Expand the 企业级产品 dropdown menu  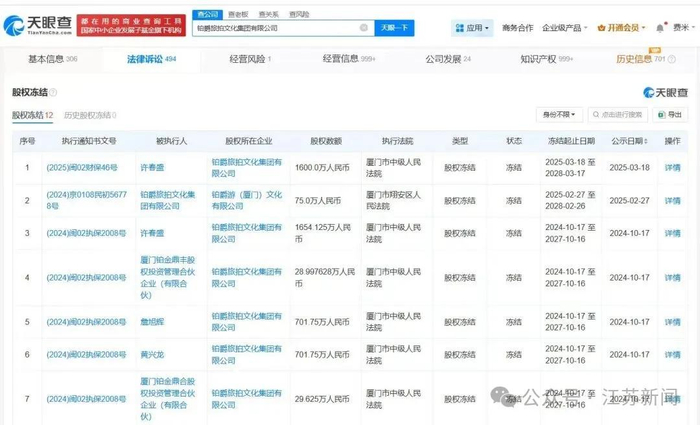tap(565, 28)
